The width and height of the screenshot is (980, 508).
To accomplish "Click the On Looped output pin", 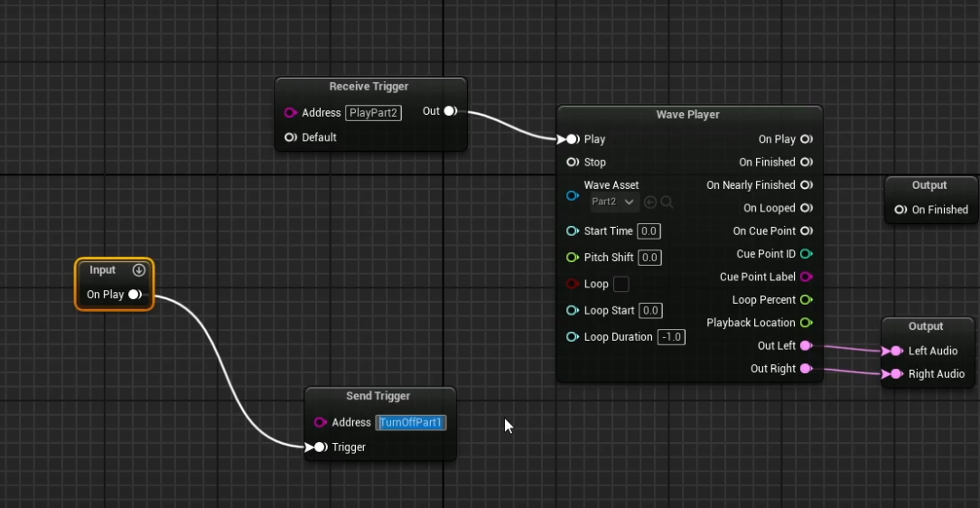I will pos(807,208).
